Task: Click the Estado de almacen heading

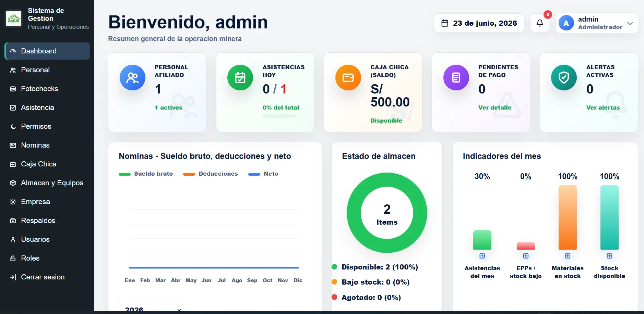Action: [379, 156]
